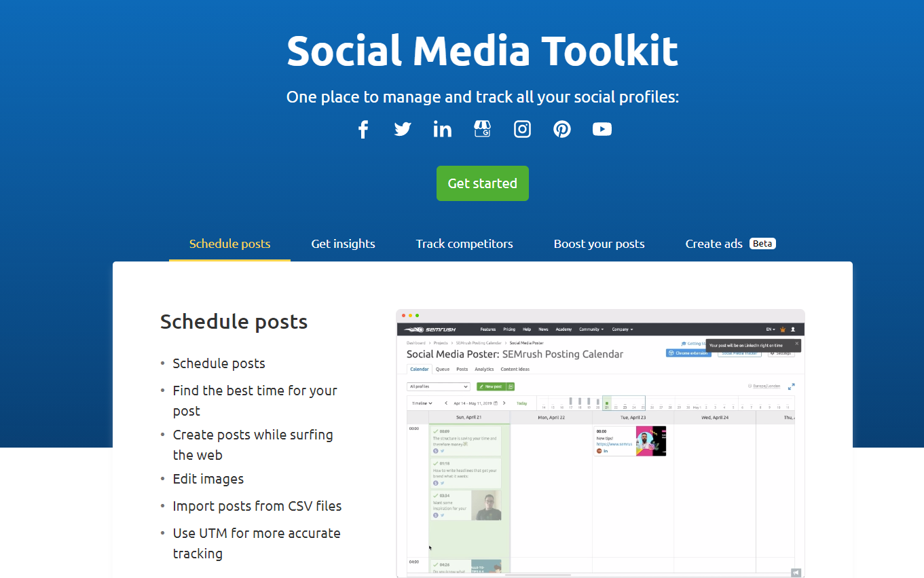924x578 pixels.
Task: Click Academy in the SEMrush top menu
Action: tap(563, 329)
